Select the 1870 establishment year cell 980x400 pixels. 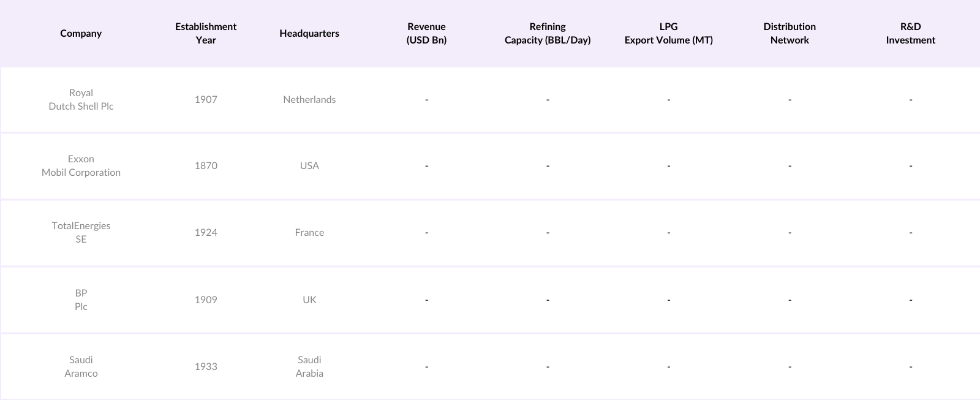click(x=206, y=165)
